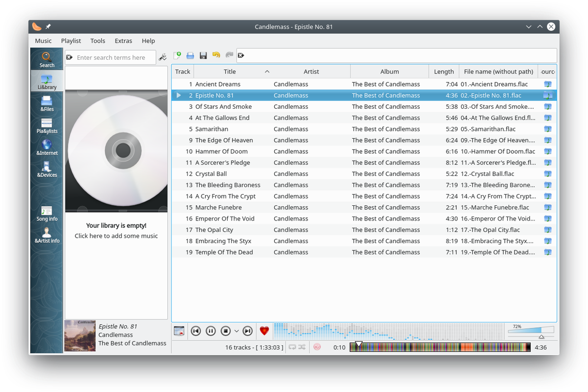Open the Help menu
Viewport: 588px width, 392px height.
[x=148, y=41]
